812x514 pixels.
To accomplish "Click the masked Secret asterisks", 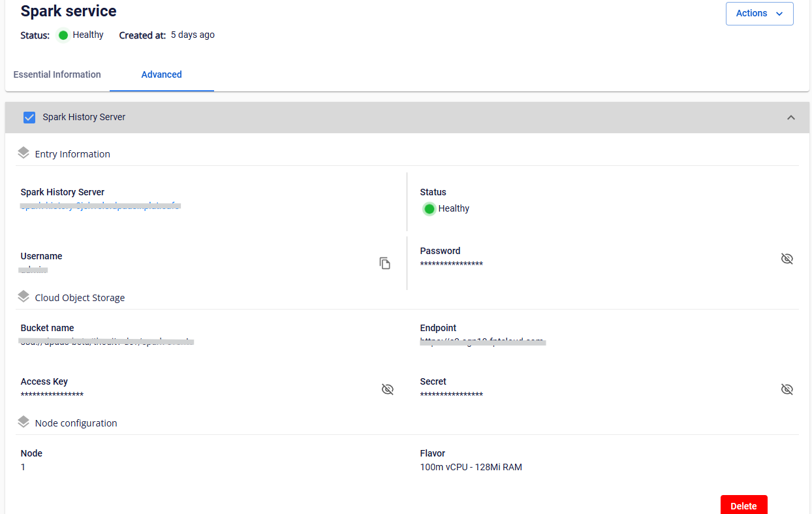I will click(x=452, y=395).
